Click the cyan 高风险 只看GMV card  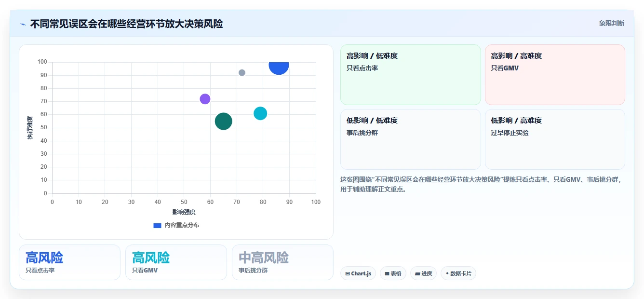click(176, 262)
